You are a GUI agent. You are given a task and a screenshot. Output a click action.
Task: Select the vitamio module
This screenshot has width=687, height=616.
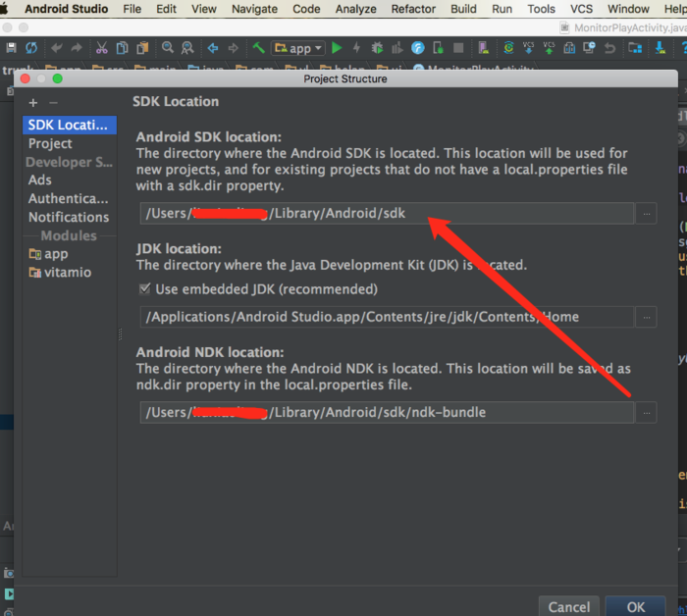(60, 273)
